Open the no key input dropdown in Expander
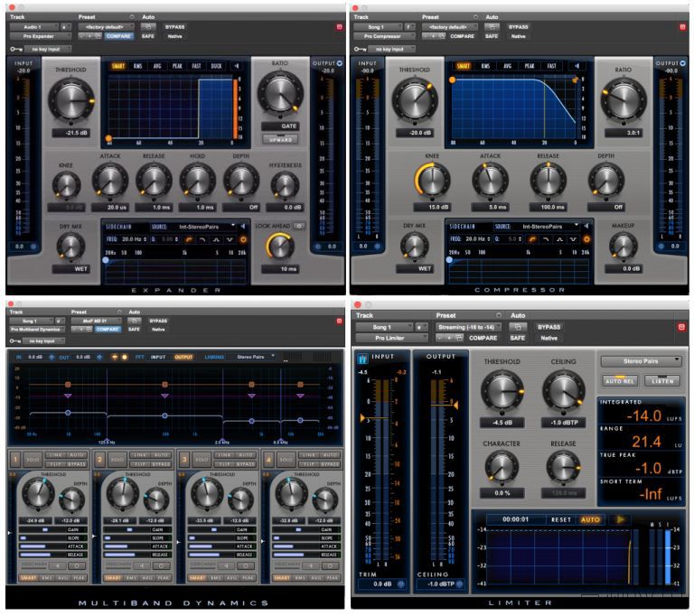694x616 pixels. click(x=48, y=49)
